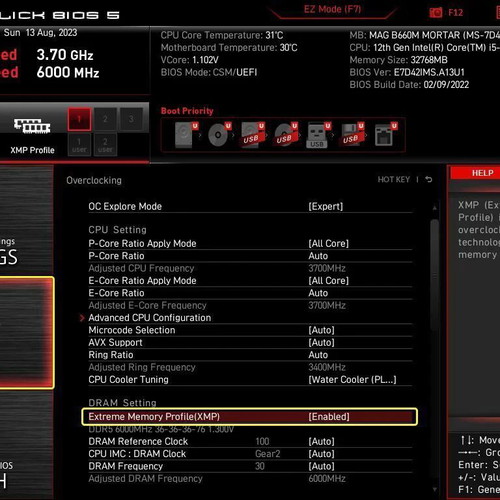This screenshot has height=500, width=500.
Task: Click the back arrow next to HOT KEY
Action: [x=429, y=179]
